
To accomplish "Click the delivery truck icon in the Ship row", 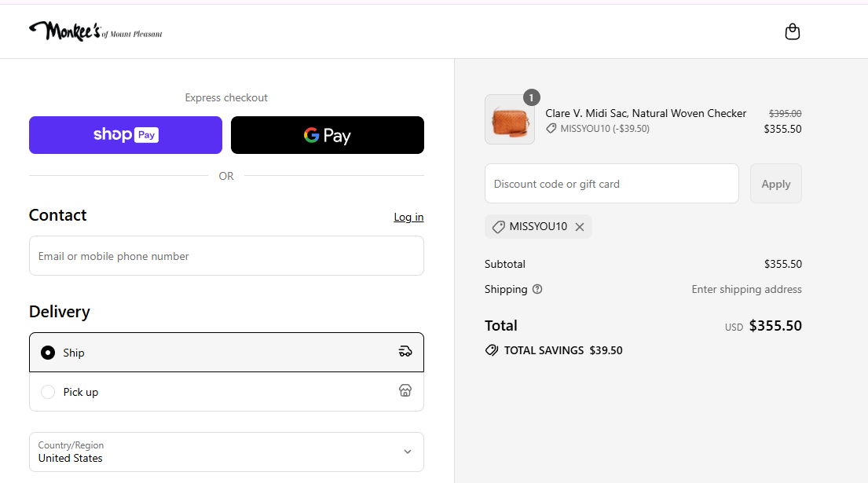I will click(405, 352).
